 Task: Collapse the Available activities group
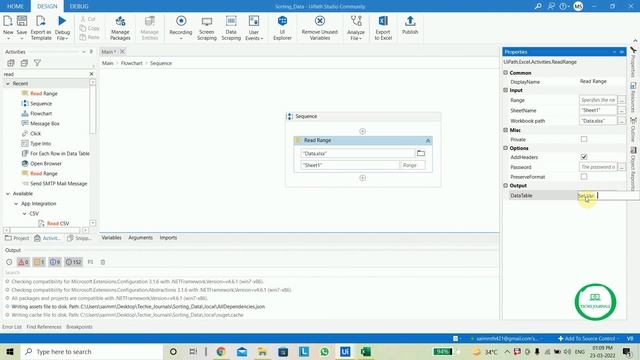click(7, 193)
